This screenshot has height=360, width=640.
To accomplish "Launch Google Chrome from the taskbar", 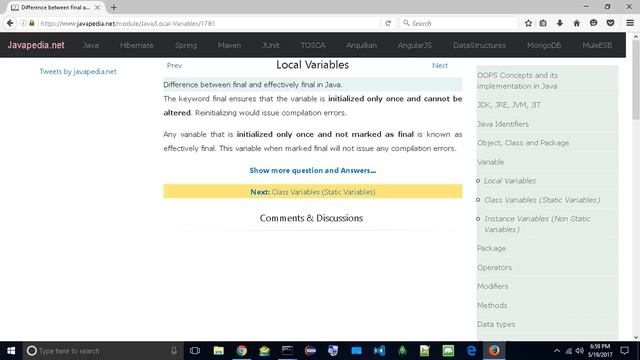I will click(241, 351).
